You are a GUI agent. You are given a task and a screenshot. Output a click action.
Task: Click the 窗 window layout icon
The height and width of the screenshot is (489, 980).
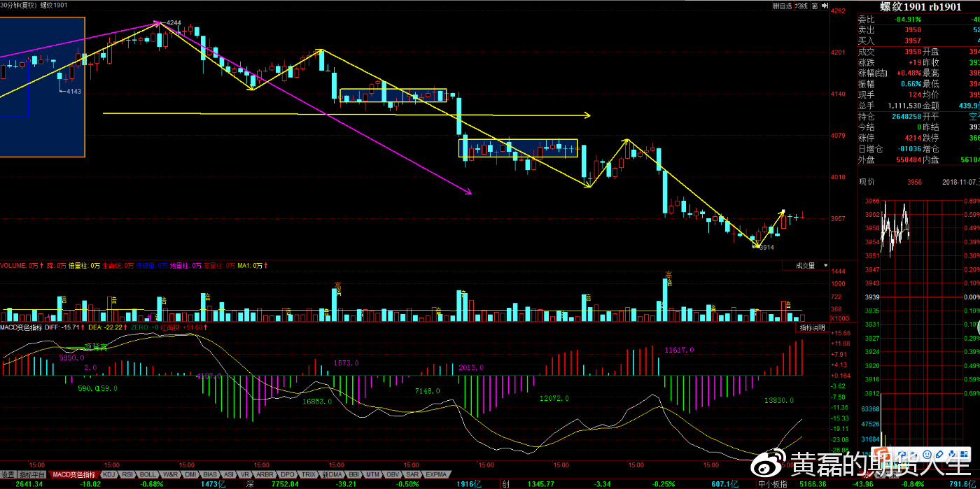click(x=815, y=6)
